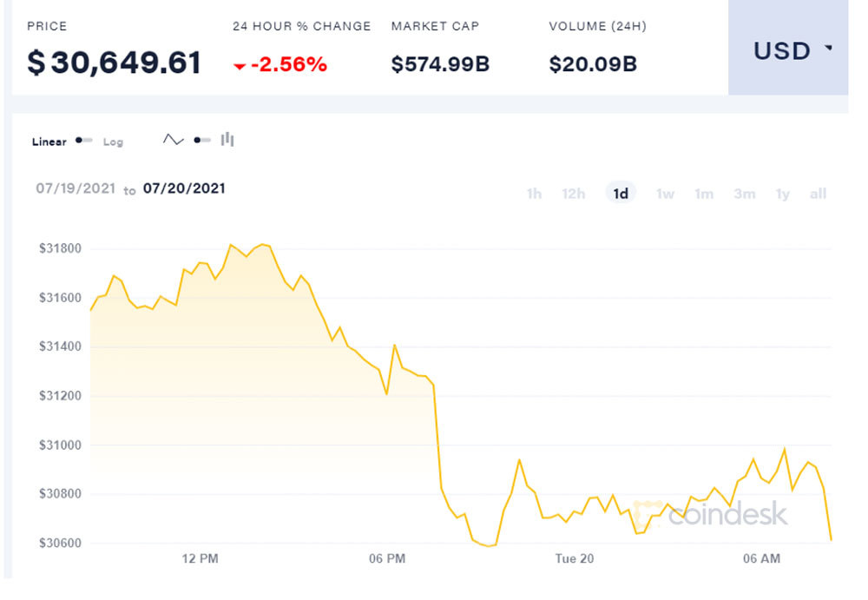Screen dimensions: 868x600
Task: View the 1y time range
Action: point(783,194)
